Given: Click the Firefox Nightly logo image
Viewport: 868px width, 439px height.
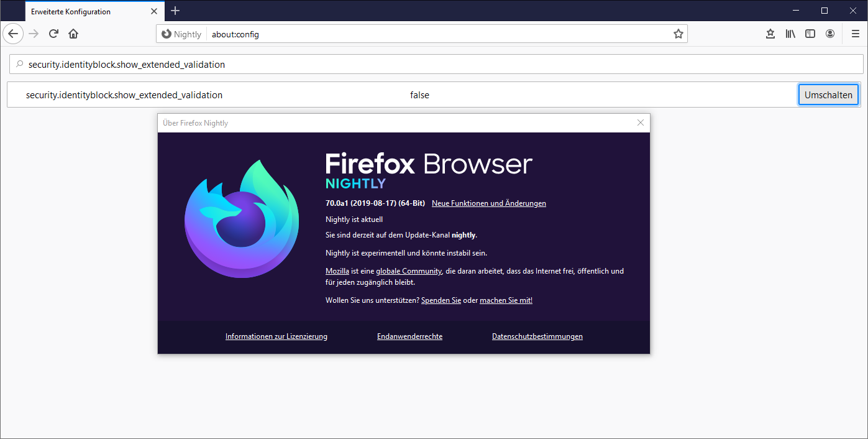Looking at the screenshot, I should pos(242,219).
